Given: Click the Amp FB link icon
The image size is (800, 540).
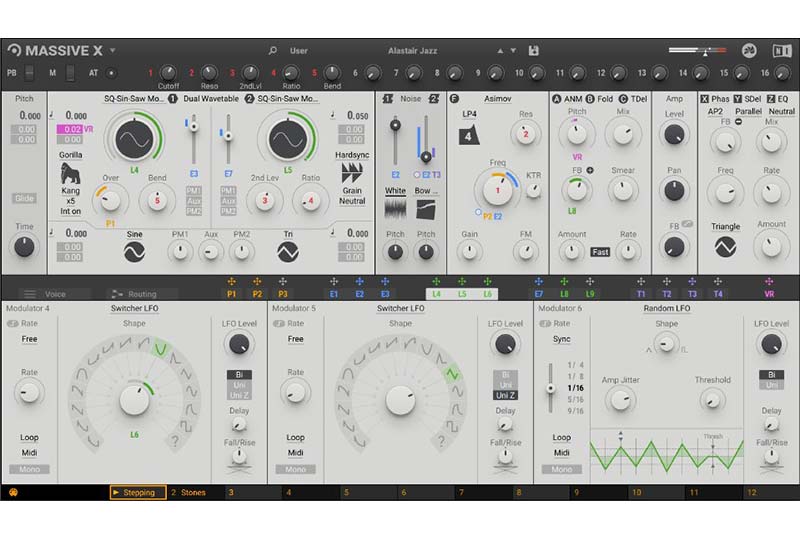Looking at the screenshot, I should (687, 224).
